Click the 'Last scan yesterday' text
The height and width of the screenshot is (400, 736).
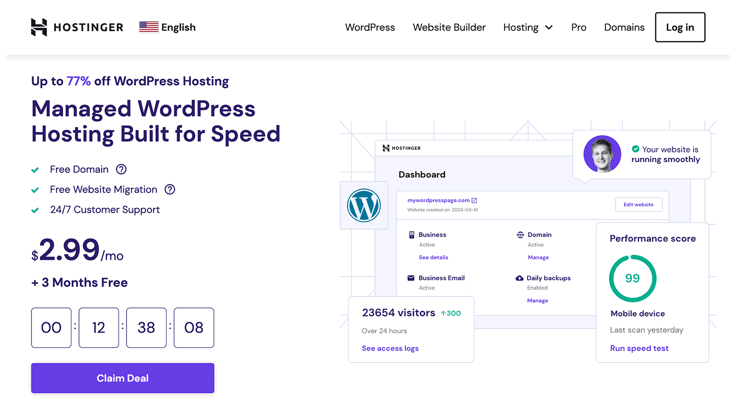click(x=646, y=330)
